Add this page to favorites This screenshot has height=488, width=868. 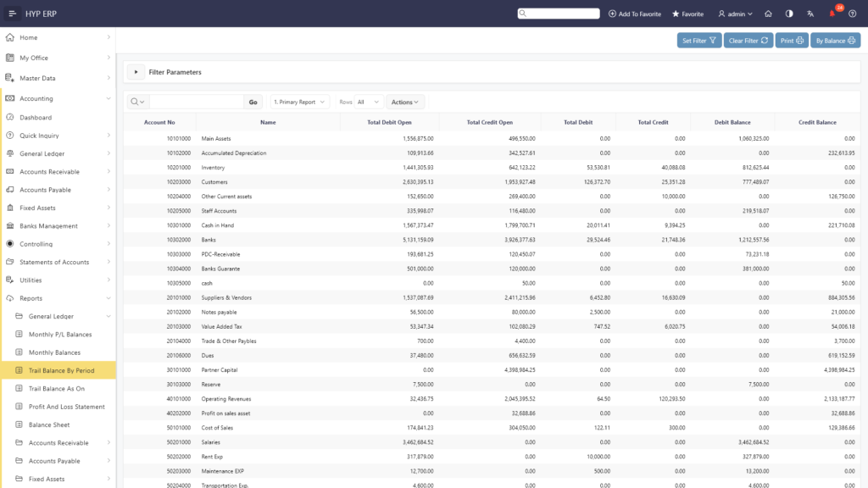(634, 14)
